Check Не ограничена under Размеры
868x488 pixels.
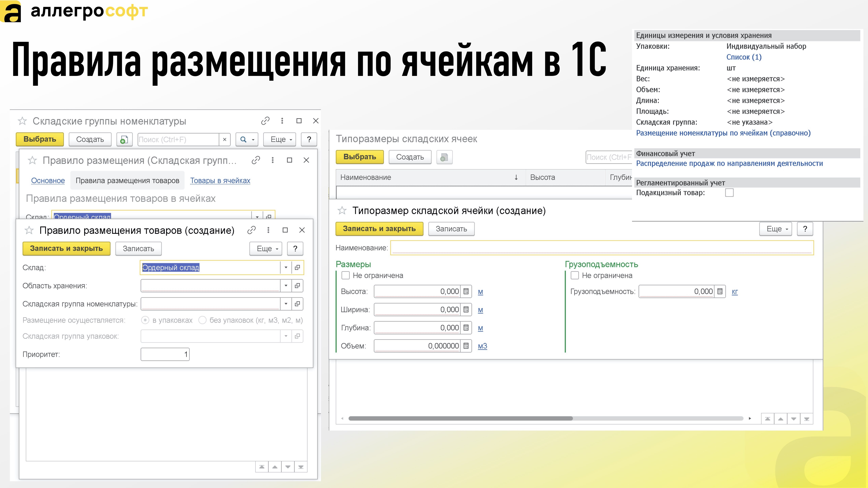(346, 276)
